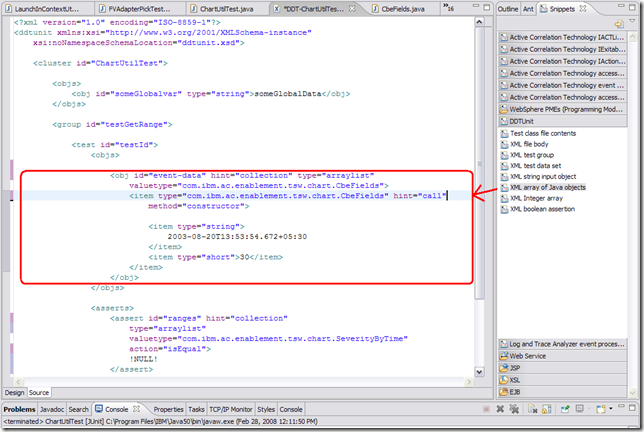Click the Remove Launch X icon
Screen dimensions: 644x432
coord(500,409)
